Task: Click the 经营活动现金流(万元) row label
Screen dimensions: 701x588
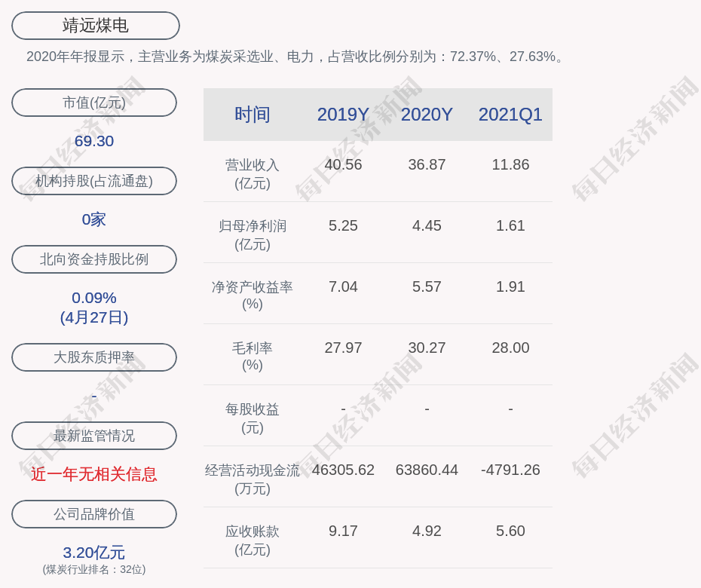Action: [x=252, y=479]
